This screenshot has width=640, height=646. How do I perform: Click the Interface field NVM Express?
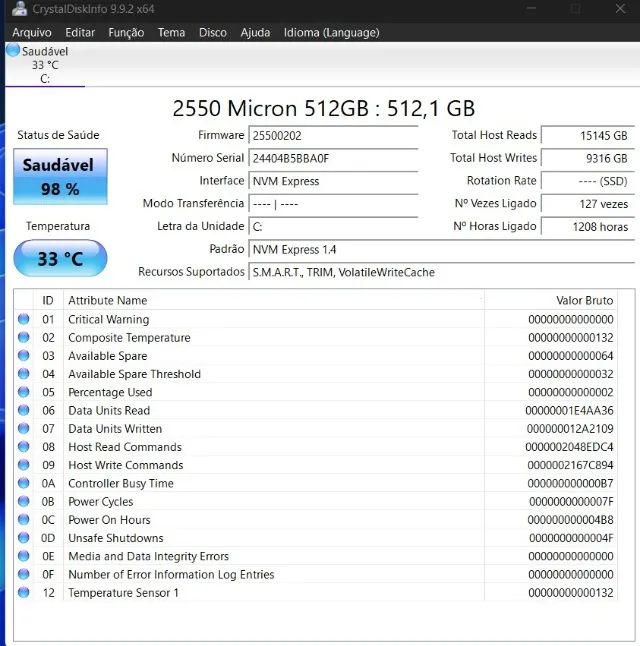point(333,181)
